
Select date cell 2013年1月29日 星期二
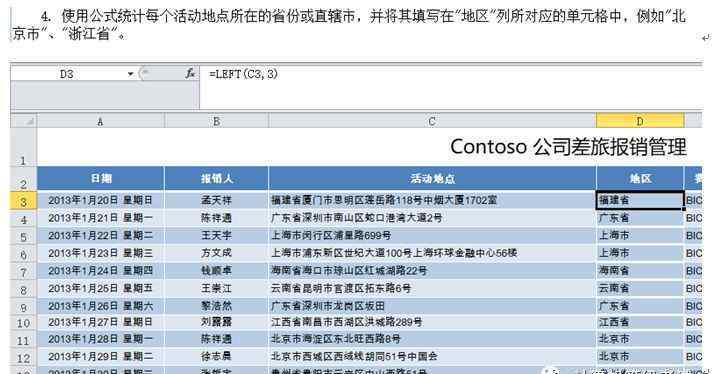[100, 357]
